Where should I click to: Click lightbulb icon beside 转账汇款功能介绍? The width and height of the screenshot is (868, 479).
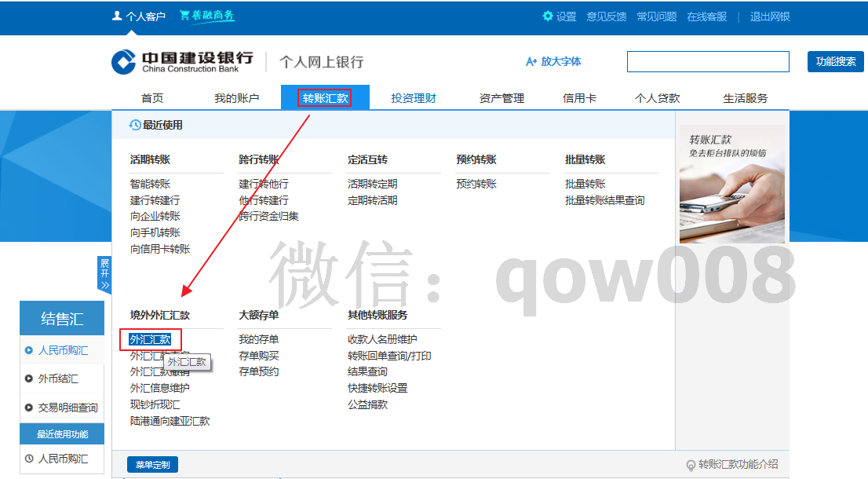tap(691, 465)
